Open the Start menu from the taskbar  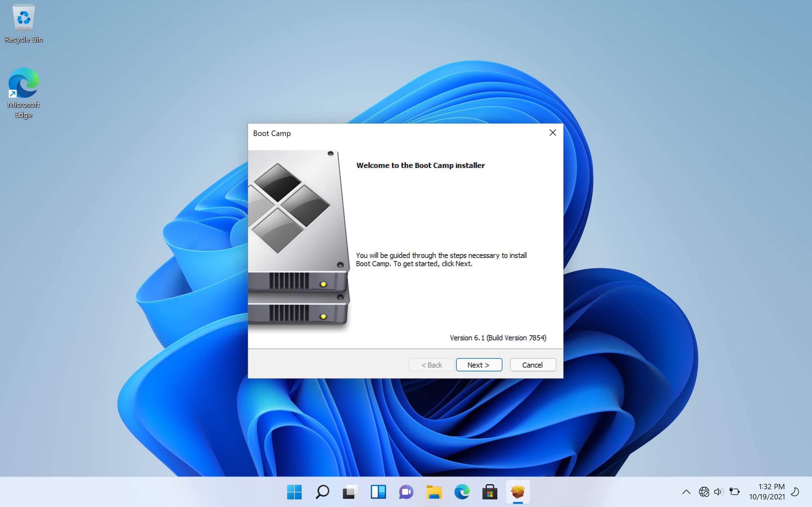point(294,492)
